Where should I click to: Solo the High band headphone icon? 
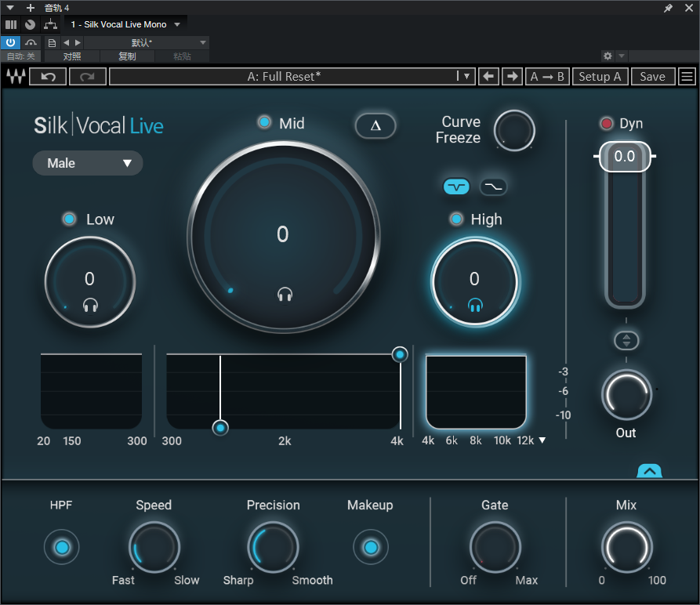pyautogui.click(x=475, y=306)
